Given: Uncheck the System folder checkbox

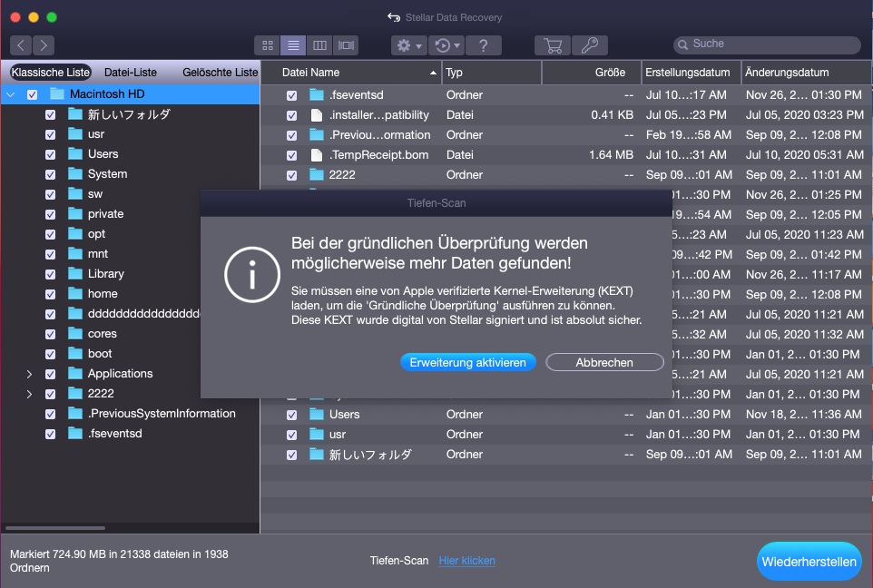Looking at the screenshot, I should [50, 175].
